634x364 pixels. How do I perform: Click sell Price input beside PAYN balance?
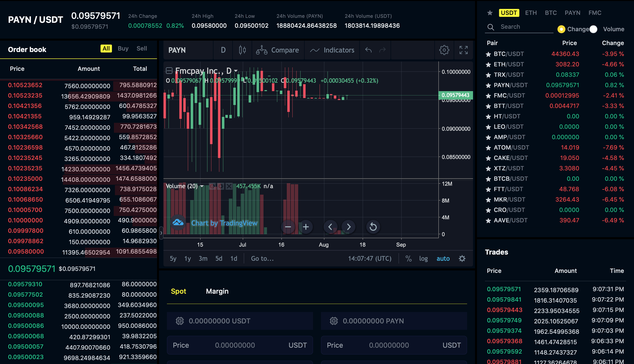(x=394, y=345)
